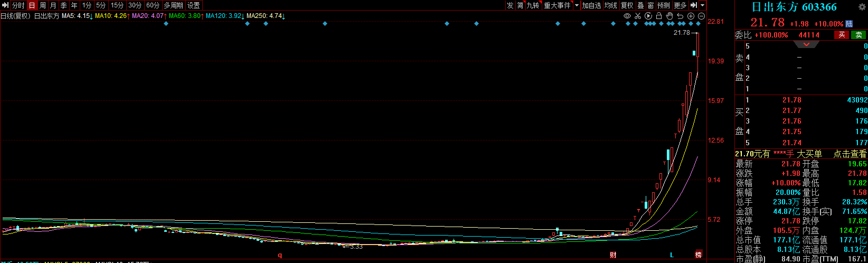The height and width of the screenshot is (263, 868).
Task: Toggle chart visibility with the eye icon
Action: 627,16
